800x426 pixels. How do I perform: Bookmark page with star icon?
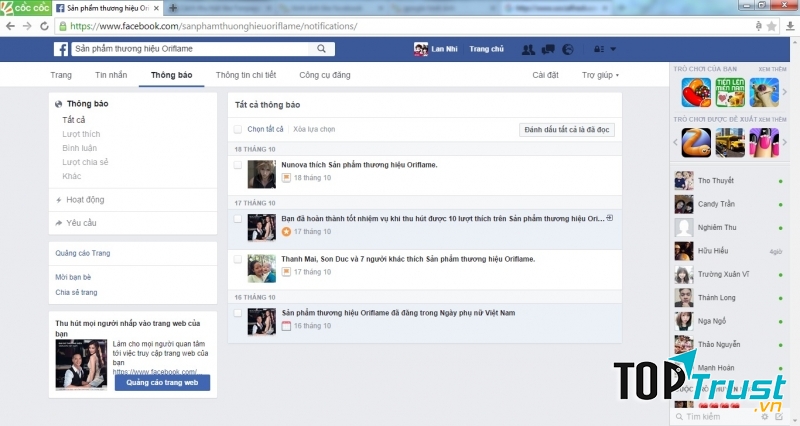click(x=772, y=26)
